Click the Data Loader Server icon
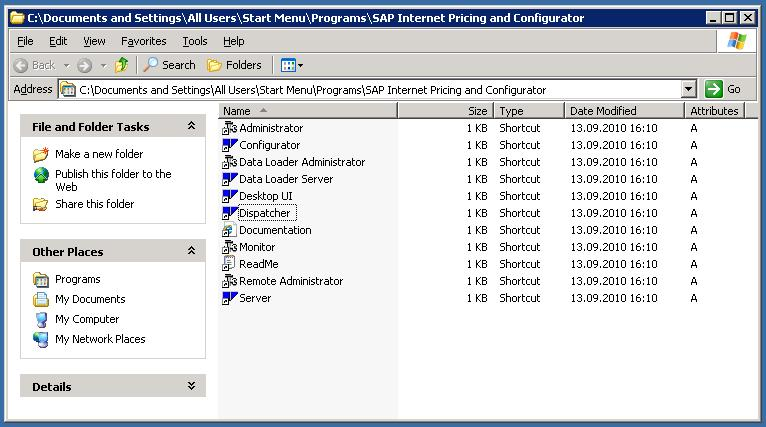The image size is (766, 427). click(230, 179)
